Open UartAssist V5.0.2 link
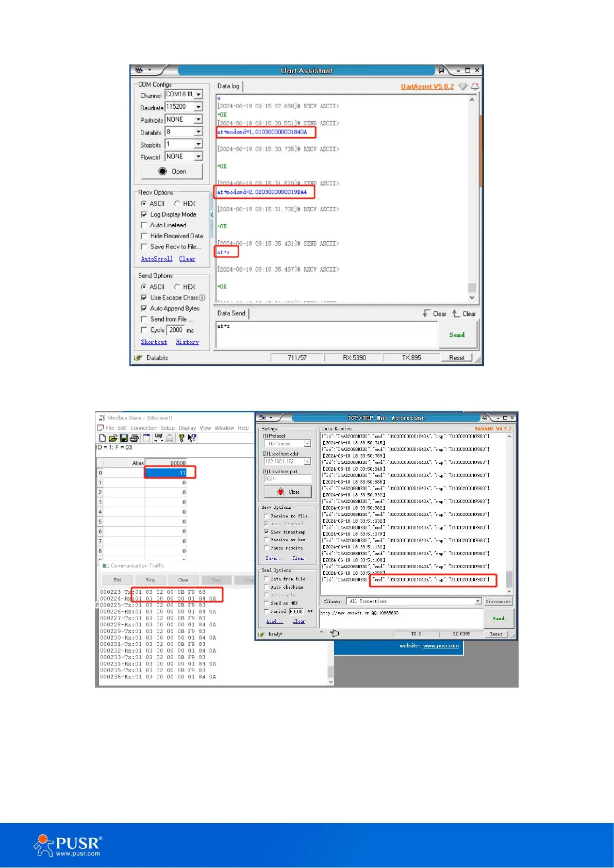Image resolution: width=614 pixels, height=868 pixels. [427, 87]
